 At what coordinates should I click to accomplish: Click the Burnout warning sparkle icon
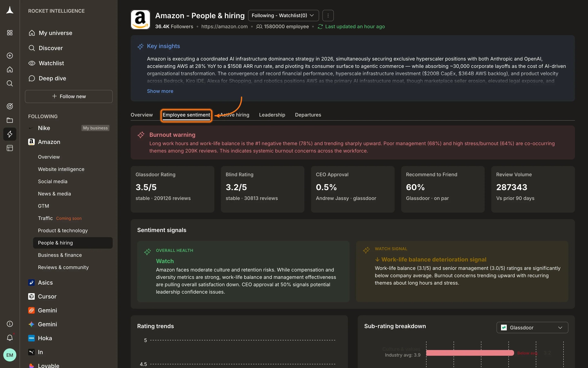(x=141, y=135)
